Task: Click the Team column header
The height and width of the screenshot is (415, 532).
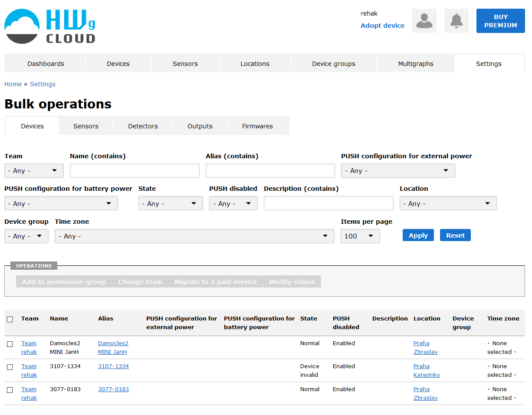Action: 30,319
